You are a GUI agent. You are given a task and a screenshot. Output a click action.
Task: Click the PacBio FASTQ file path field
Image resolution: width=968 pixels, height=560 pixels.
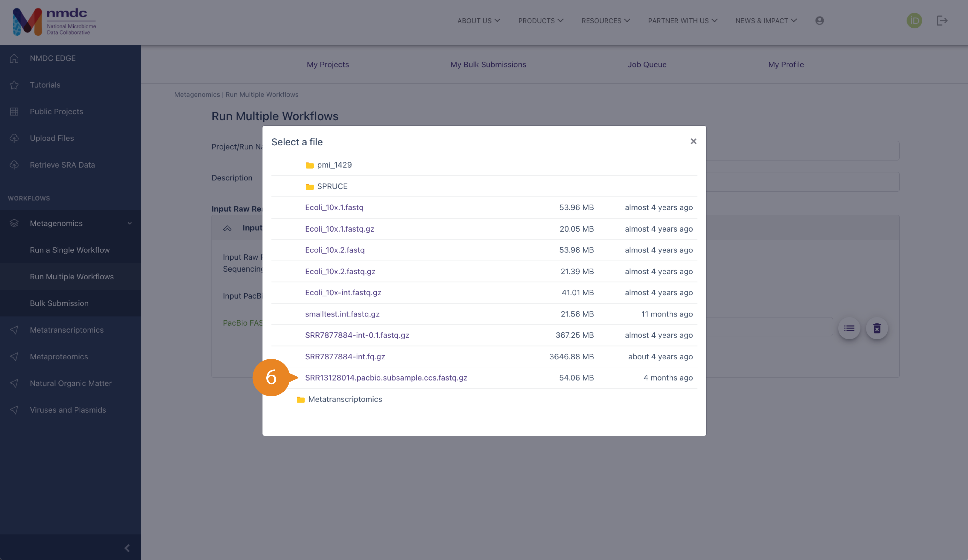point(769,327)
